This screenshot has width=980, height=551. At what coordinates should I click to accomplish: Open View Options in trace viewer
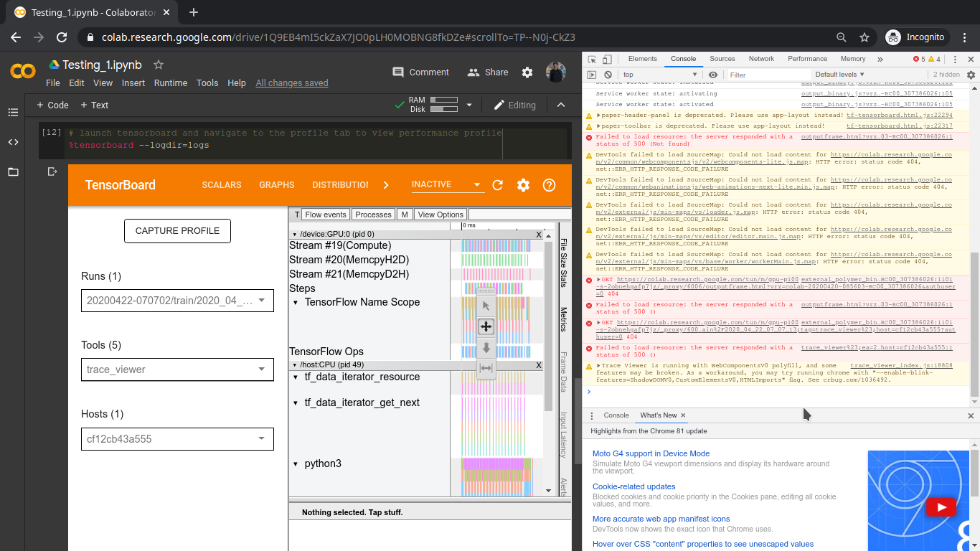coord(440,215)
